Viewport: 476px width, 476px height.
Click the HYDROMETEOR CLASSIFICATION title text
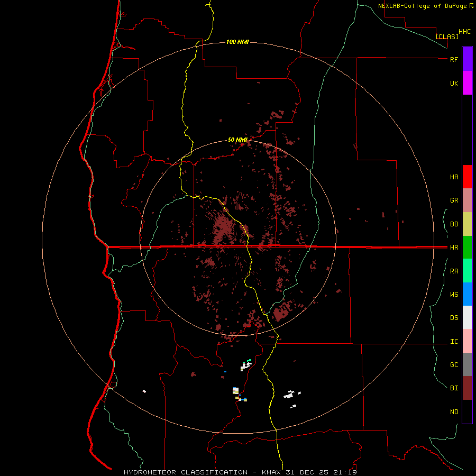pyautogui.click(x=186, y=472)
